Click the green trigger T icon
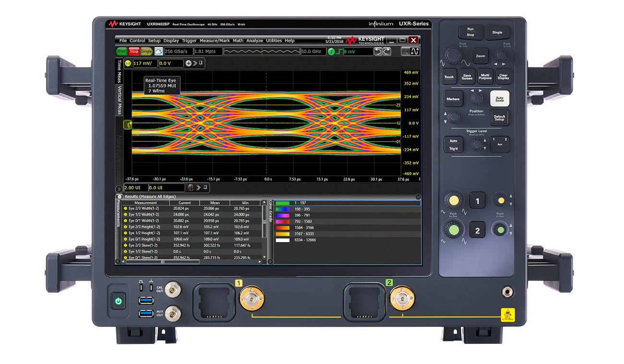Image resolution: width=624 pixels, height=364 pixels. (331, 52)
